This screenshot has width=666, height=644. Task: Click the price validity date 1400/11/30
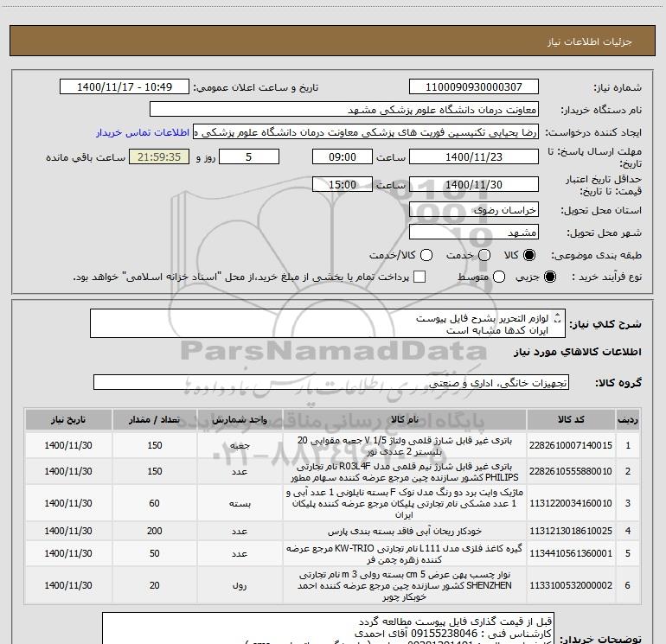[x=474, y=184]
